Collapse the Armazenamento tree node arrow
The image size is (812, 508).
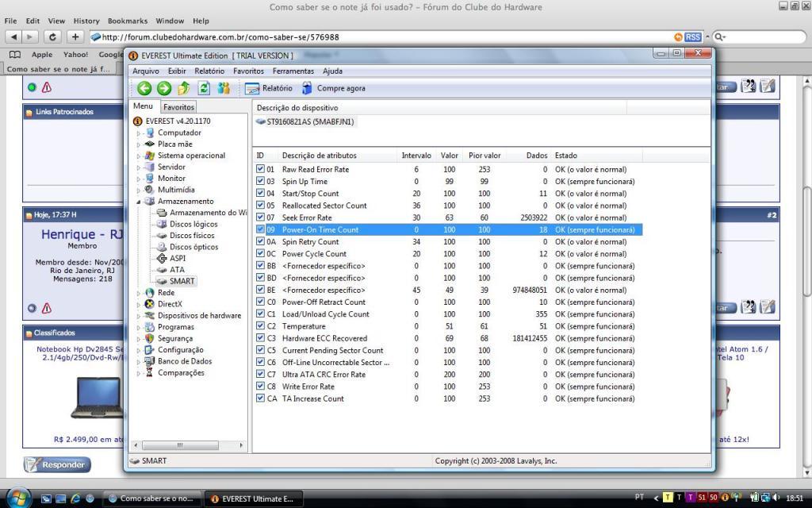coord(138,202)
